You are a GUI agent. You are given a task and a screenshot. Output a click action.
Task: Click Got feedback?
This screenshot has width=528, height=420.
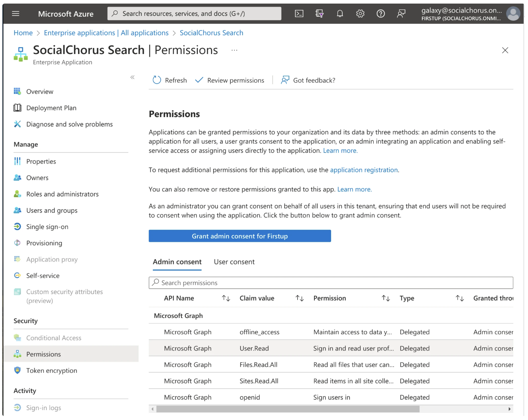(314, 80)
